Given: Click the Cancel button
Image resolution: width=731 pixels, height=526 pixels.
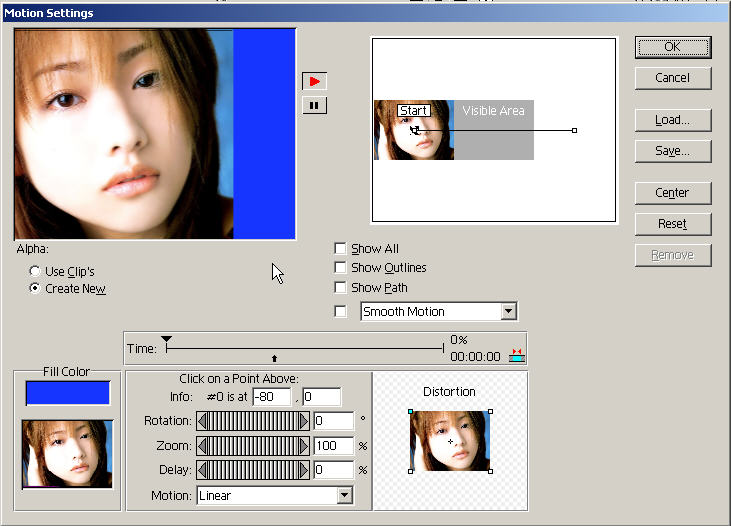Looking at the screenshot, I should click(x=673, y=78).
